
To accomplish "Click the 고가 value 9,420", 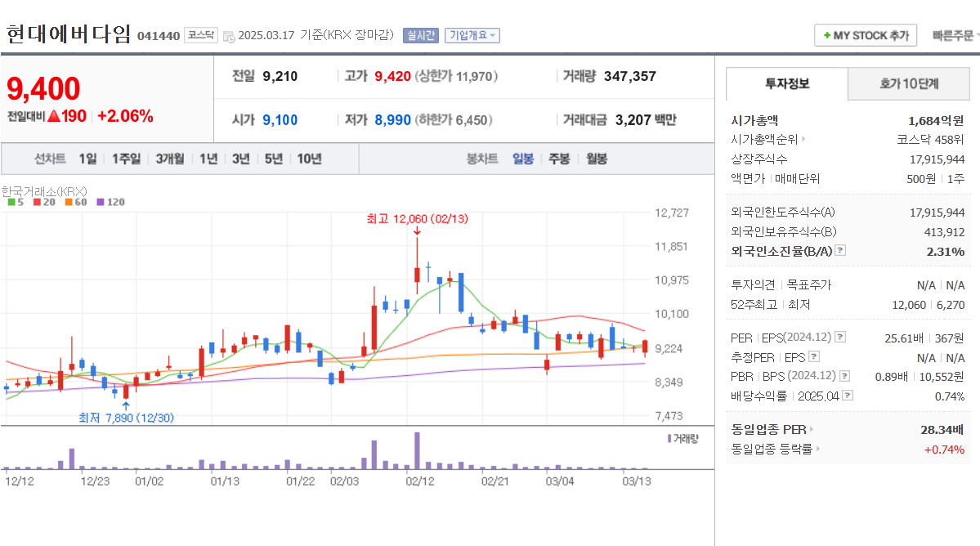I will point(392,76).
